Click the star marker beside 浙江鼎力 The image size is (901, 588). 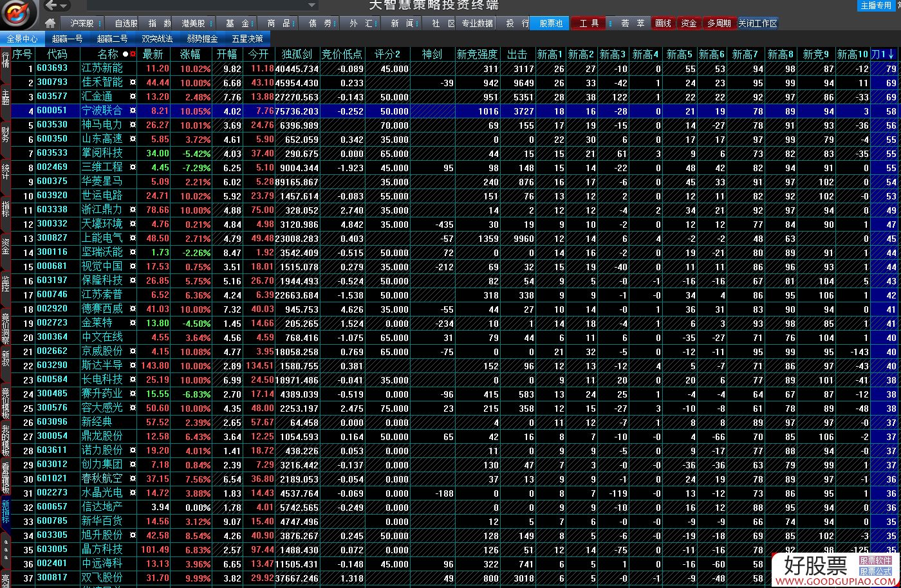point(133,210)
